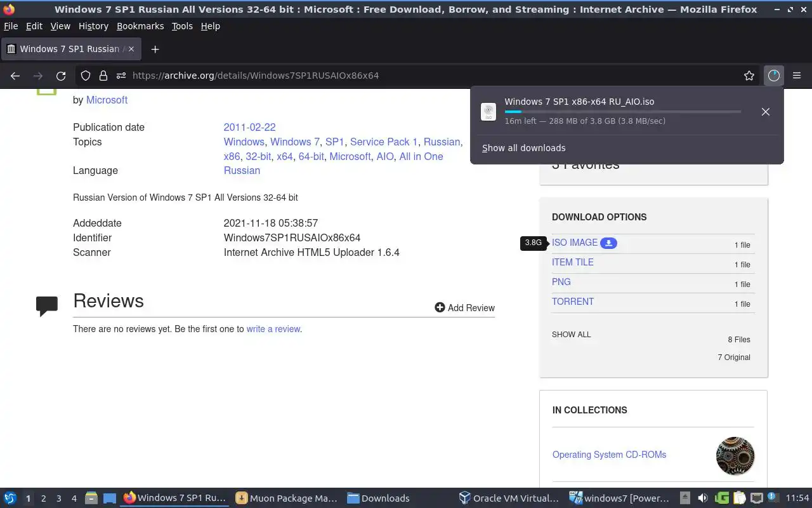Image resolution: width=812 pixels, height=508 pixels.
Task: Open the tracking protection shield icon
Action: click(x=86, y=76)
